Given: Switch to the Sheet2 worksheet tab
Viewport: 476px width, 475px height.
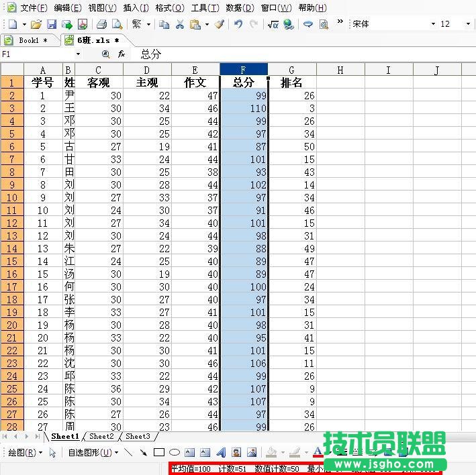Looking at the screenshot, I should tap(102, 436).
